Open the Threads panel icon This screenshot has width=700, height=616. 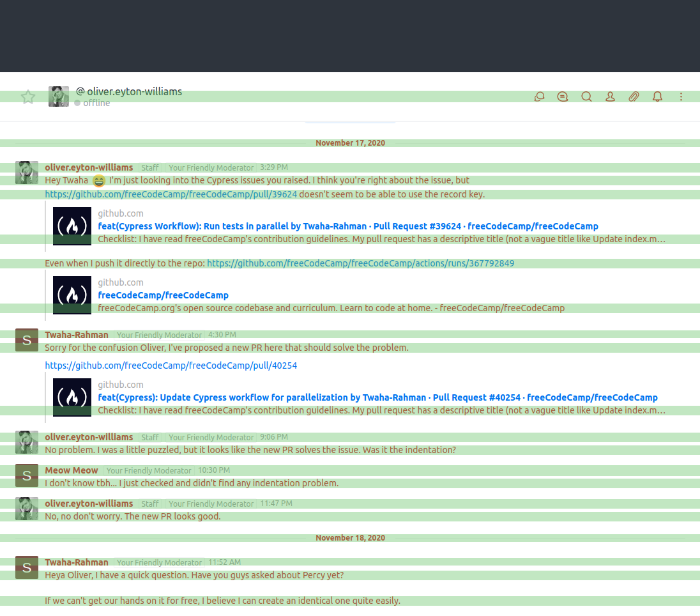pyautogui.click(x=563, y=96)
